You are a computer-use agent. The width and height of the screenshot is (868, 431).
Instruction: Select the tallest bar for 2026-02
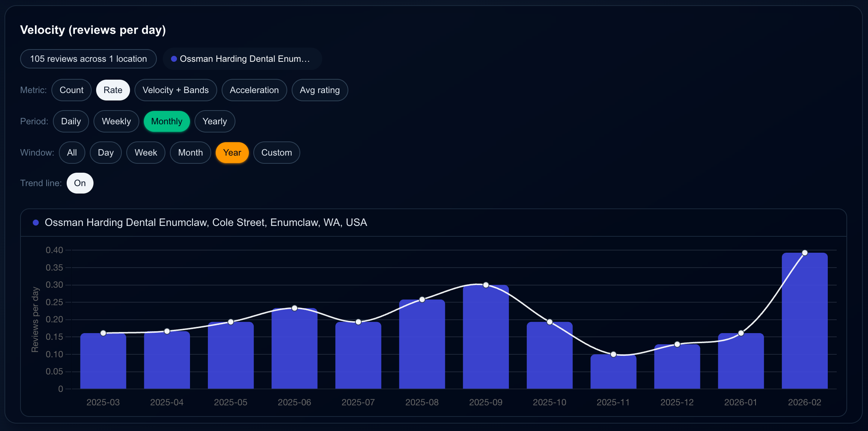coord(805,320)
